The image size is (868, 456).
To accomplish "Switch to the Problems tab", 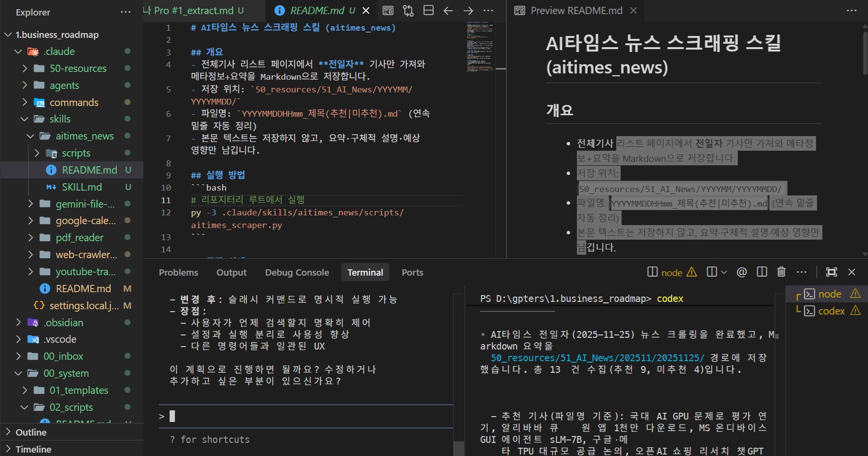I will [x=178, y=272].
